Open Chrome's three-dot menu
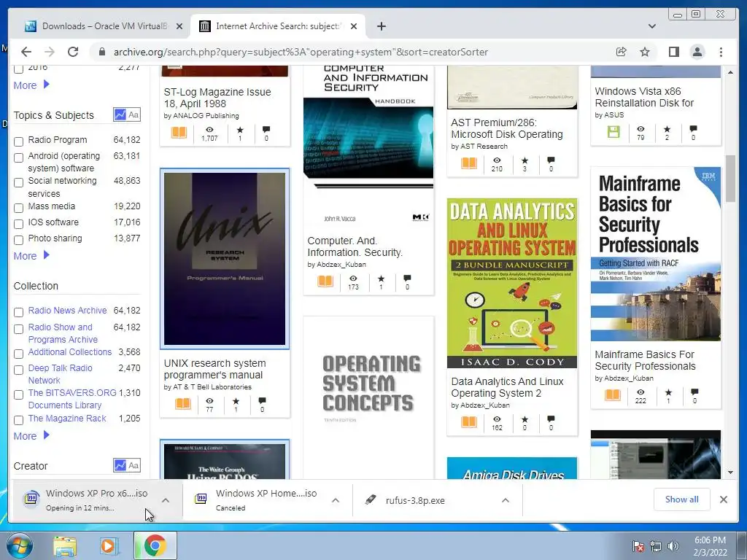 [721, 52]
